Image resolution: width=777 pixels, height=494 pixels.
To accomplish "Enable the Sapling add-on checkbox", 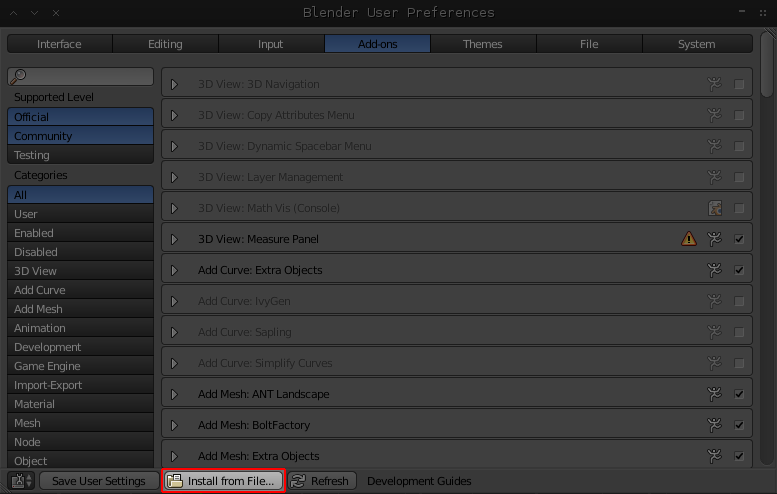I will tap(739, 332).
